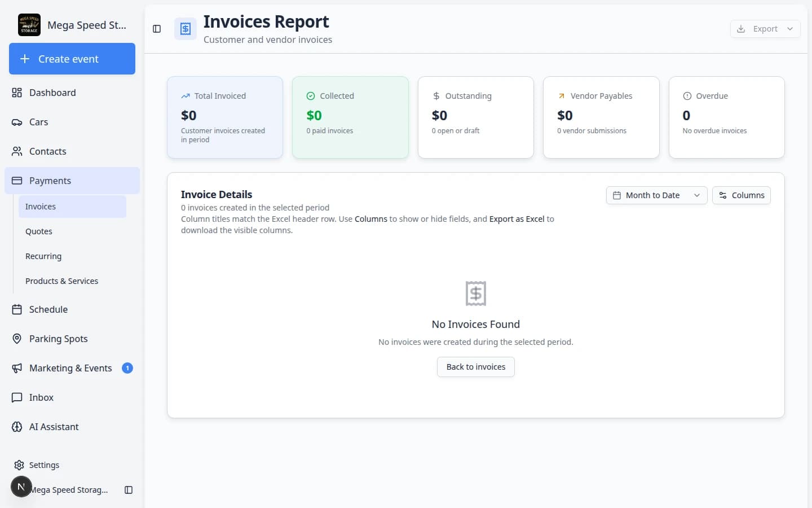This screenshot has width=812, height=508.
Task: Open Dashboard from sidebar
Action: [x=72, y=93]
